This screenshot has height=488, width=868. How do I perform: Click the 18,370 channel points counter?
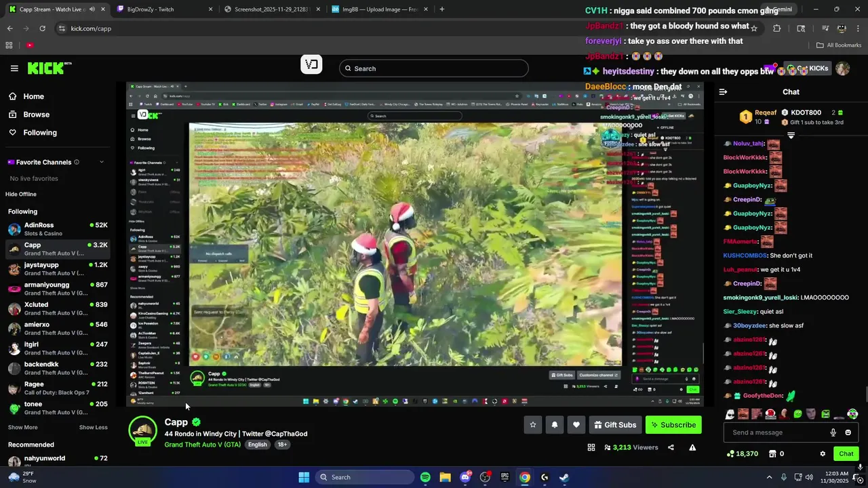742,453
